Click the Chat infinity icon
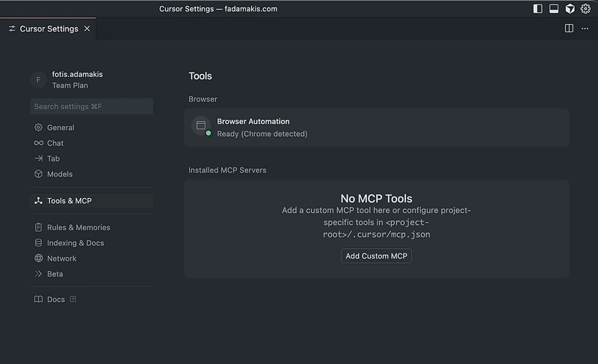Viewport: 598px width, 364px height. point(39,143)
